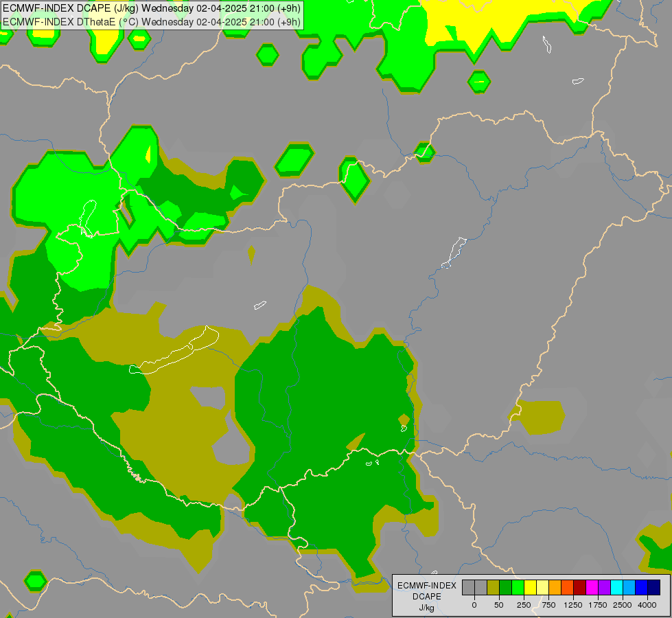
Task: Select the legend value "1250"
Action: coord(573,605)
